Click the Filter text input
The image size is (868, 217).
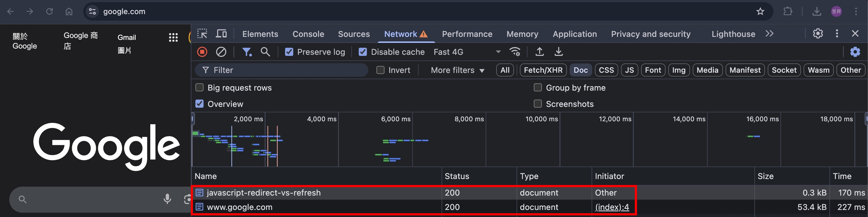coord(281,70)
